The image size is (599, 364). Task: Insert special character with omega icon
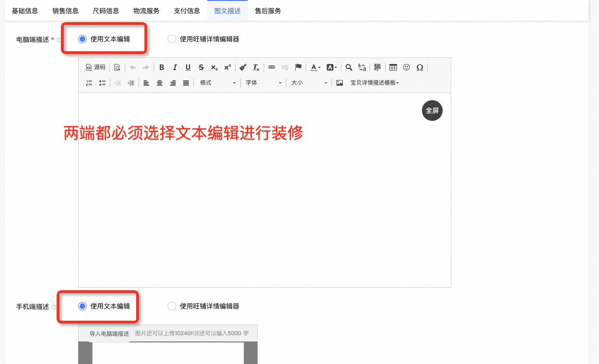(x=420, y=67)
